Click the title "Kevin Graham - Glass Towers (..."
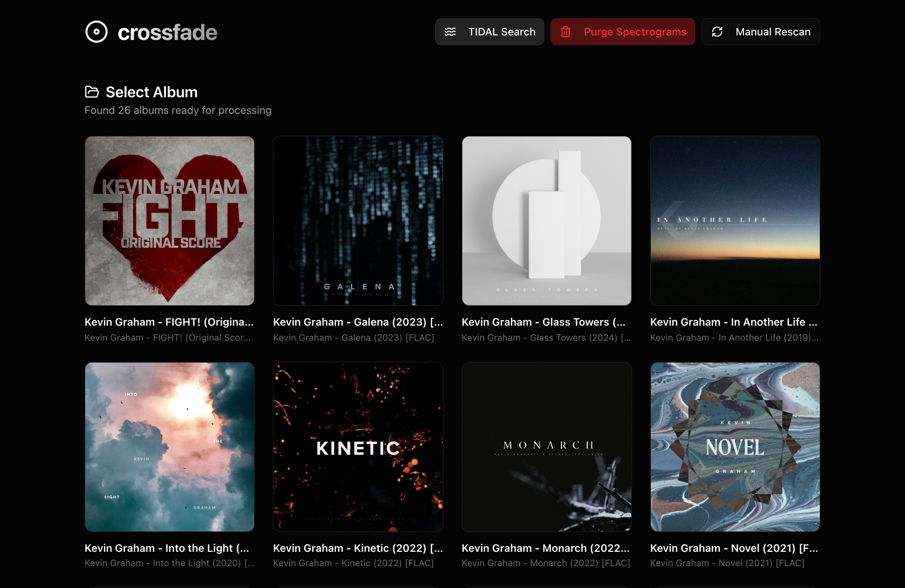 click(544, 322)
